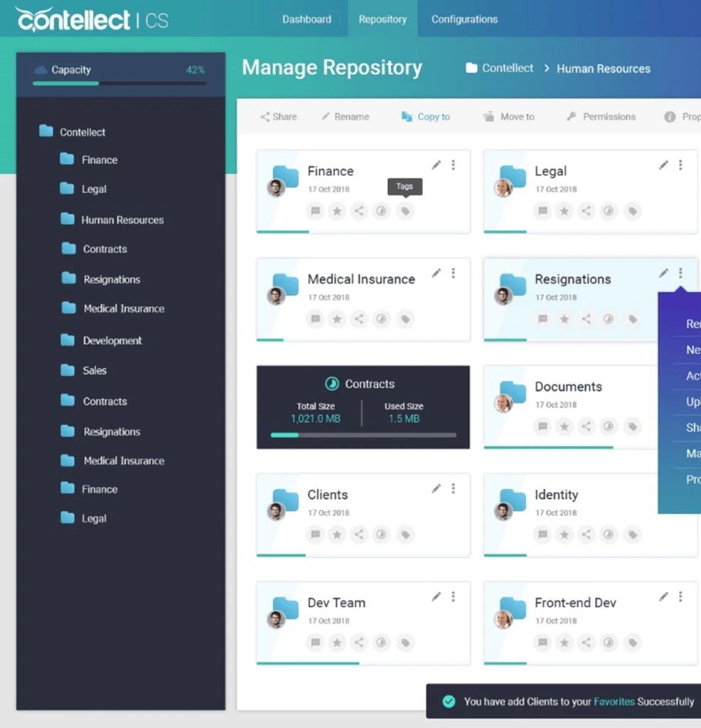The image size is (701, 728).
Task: Select Human Resources in sidebar tree
Action: [112, 220]
